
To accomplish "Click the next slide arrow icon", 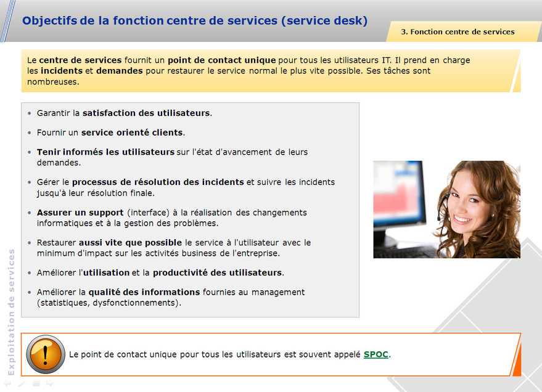I will click(x=50, y=383).
